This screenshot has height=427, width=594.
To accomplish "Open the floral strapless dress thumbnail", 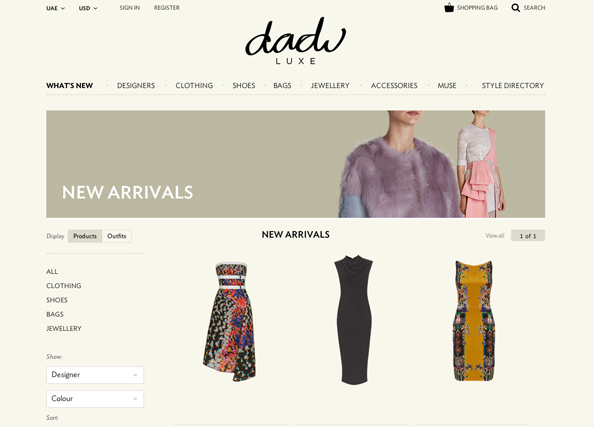I will (x=230, y=321).
